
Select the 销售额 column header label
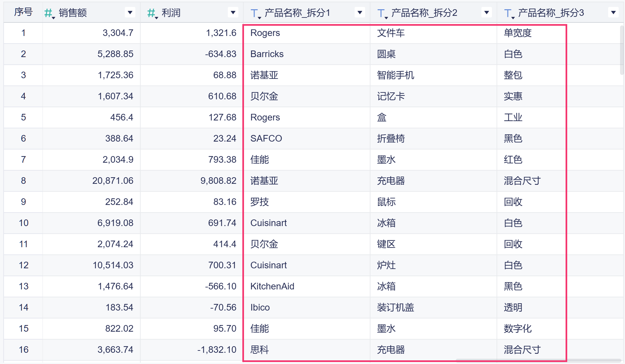click(73, 13)
